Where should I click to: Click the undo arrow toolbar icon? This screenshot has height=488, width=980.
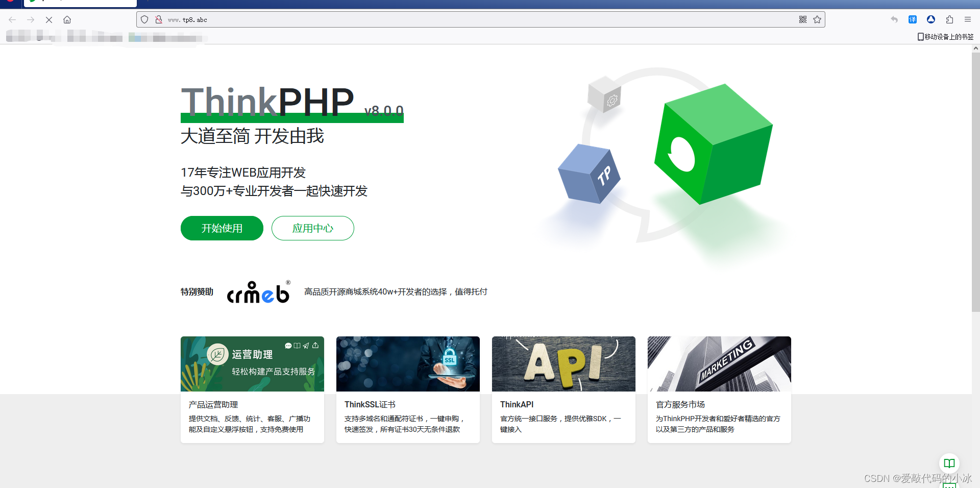coord(894,19)
